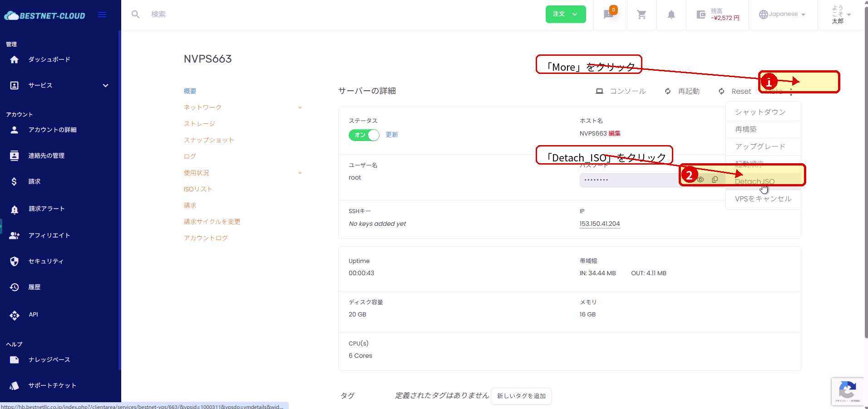868x409 pixels.
Task: Click the reboot (再起動) icon
Action: coord(668,91)
